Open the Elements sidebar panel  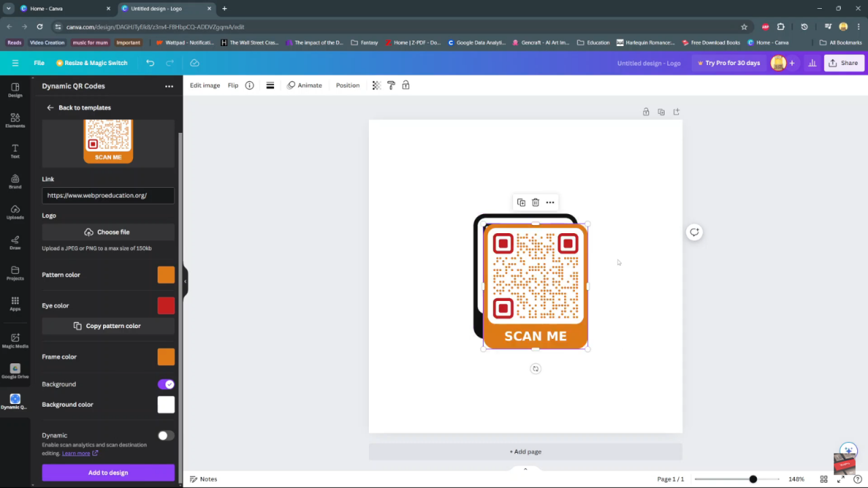click(x=15, y=121)
